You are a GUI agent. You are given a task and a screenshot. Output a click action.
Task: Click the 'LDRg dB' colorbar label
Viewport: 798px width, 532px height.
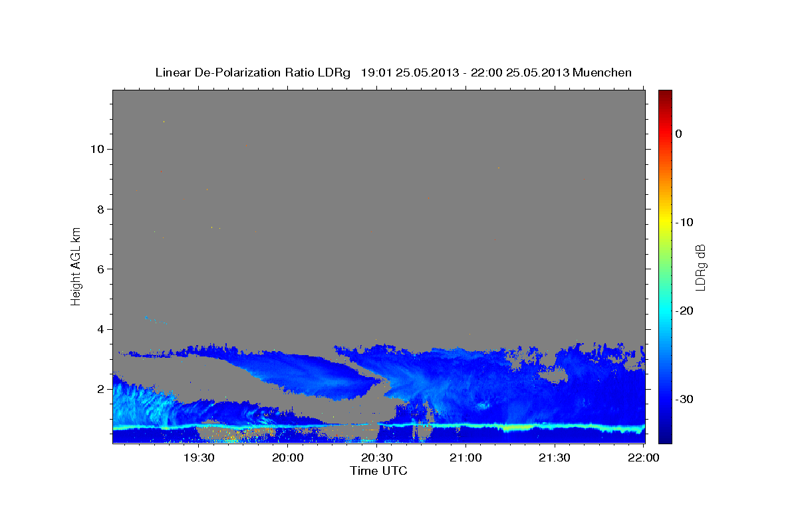point(700,267)
